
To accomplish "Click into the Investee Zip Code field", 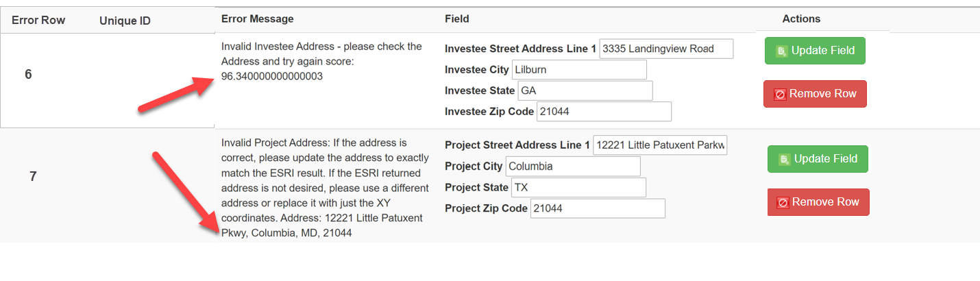I will pyautogui.click(x=603, y=112).
